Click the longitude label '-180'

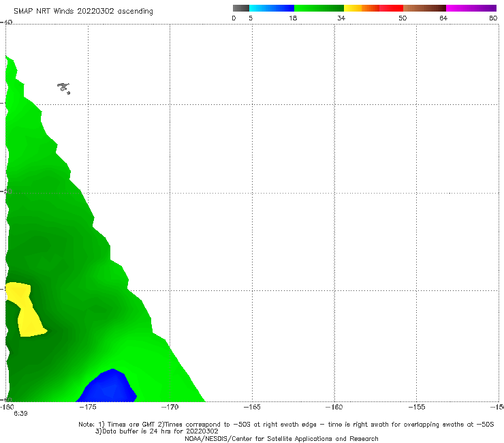point(7,407)
